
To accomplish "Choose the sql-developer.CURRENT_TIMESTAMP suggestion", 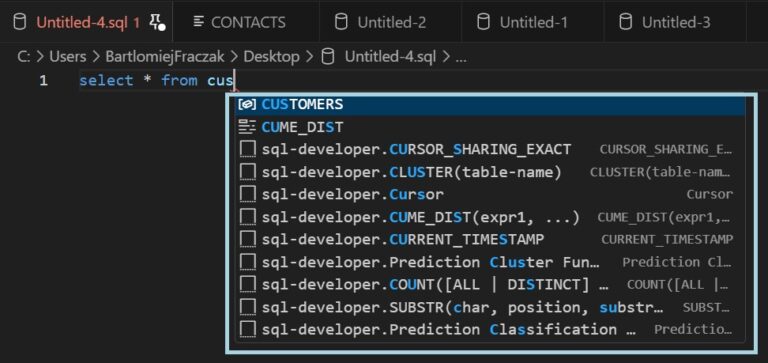I will click(x=490, y=240).
